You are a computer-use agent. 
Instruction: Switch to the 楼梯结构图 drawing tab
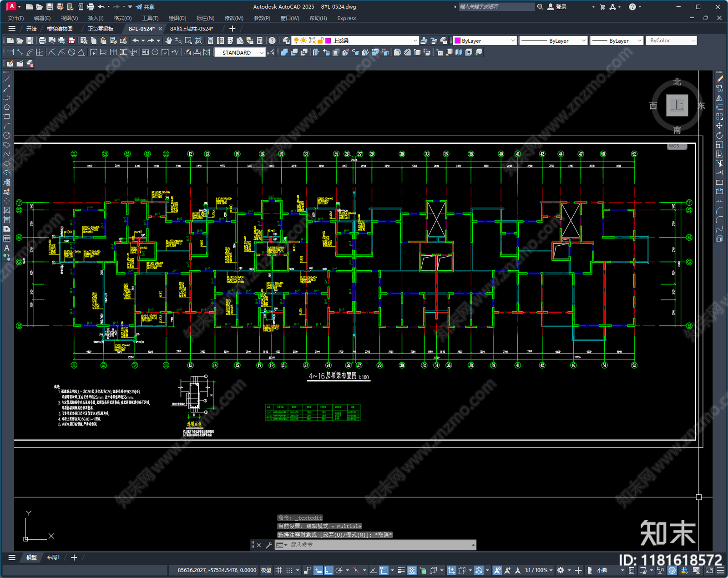pos(60,29)
